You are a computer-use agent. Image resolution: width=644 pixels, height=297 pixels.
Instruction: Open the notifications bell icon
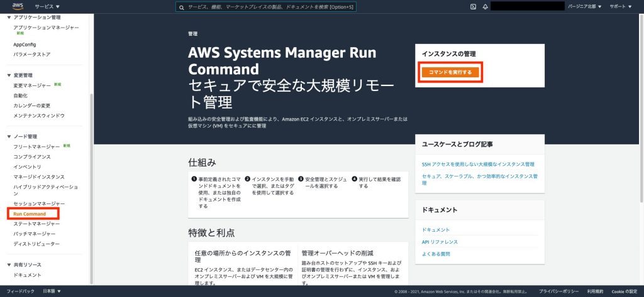coord(485,6)
